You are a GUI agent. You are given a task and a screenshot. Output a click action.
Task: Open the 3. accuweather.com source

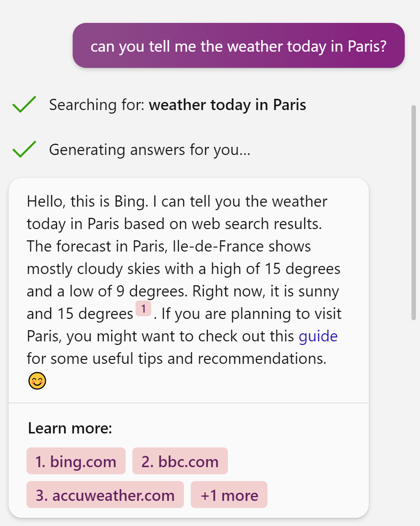click(105, 495)
